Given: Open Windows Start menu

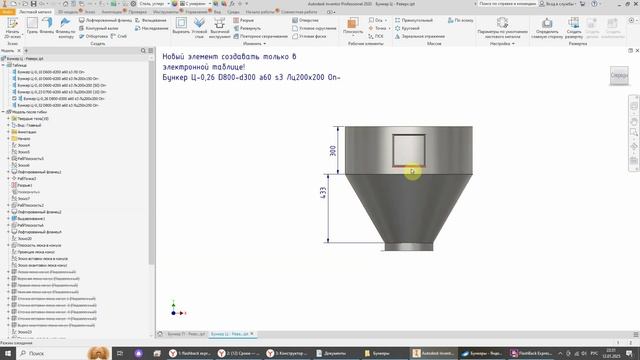Looking at the screenshot, I should 8,353.
